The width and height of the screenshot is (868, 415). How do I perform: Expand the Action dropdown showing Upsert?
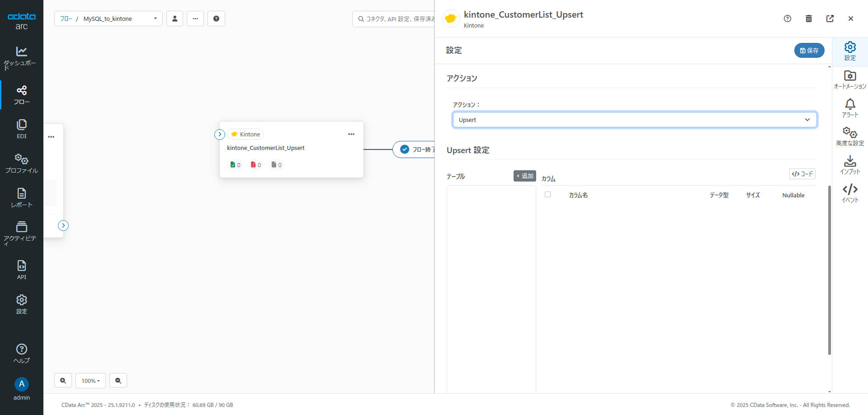pyautogui.click(x=634, y=120)
